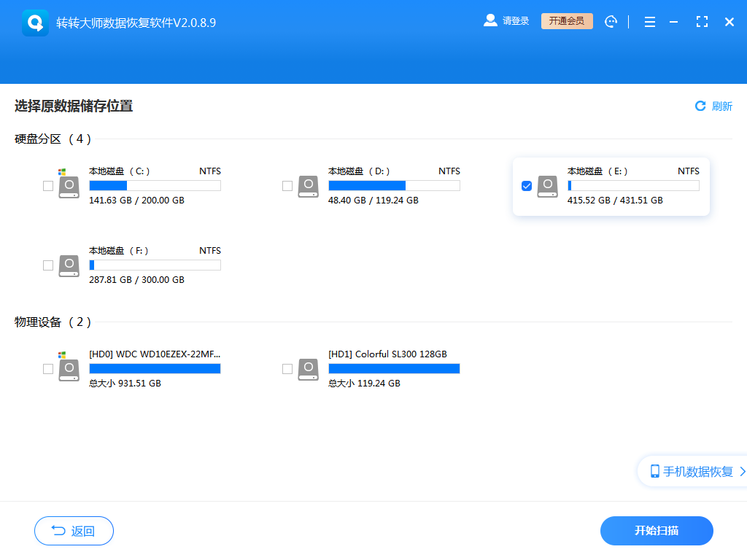Enable the HD1 Colorful SL300 checkbox

tap(287, 370)
